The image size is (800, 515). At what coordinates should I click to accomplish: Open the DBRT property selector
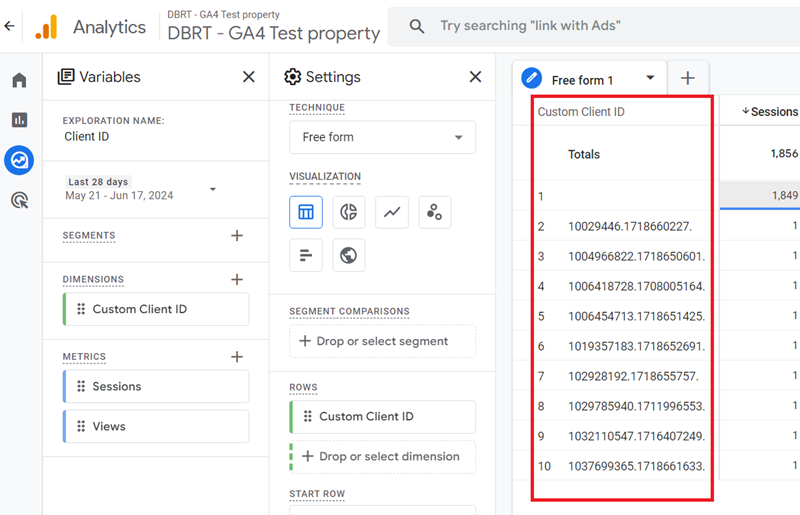[x=273, y=27]
